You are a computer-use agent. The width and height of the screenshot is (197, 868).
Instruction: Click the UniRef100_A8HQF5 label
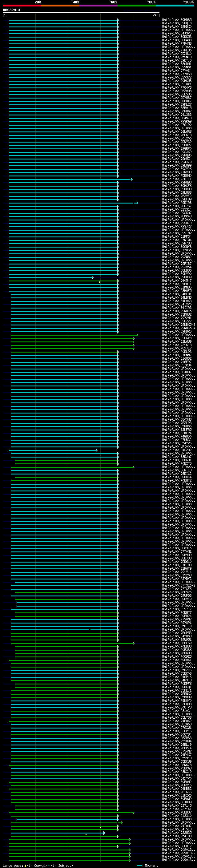(177, 291)
